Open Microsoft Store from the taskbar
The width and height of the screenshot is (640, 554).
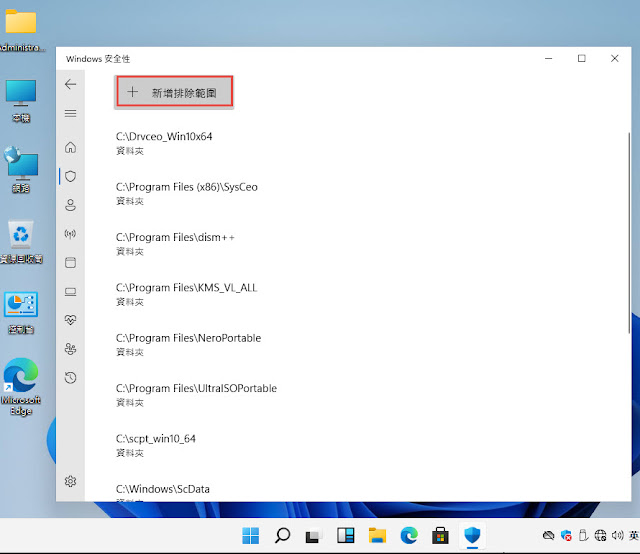pos(440,535)
